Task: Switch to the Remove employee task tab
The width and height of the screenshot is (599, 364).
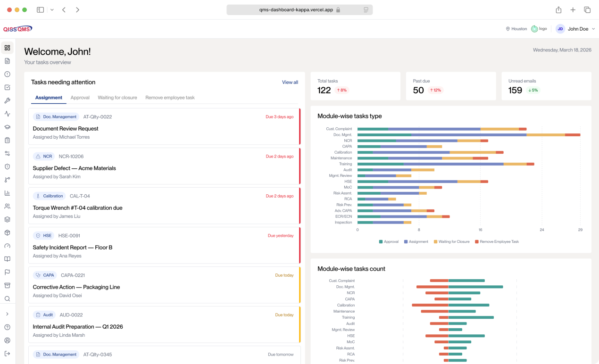Action: point(170,98)
